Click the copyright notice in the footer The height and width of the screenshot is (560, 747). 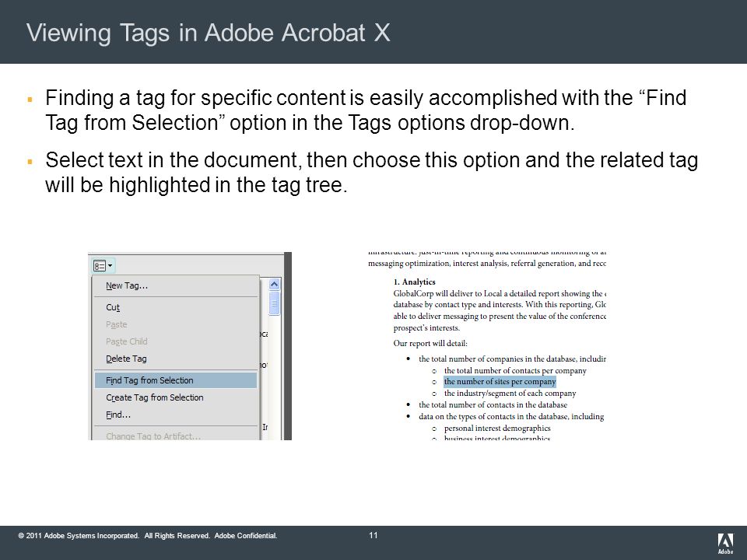tap(148, 536)
